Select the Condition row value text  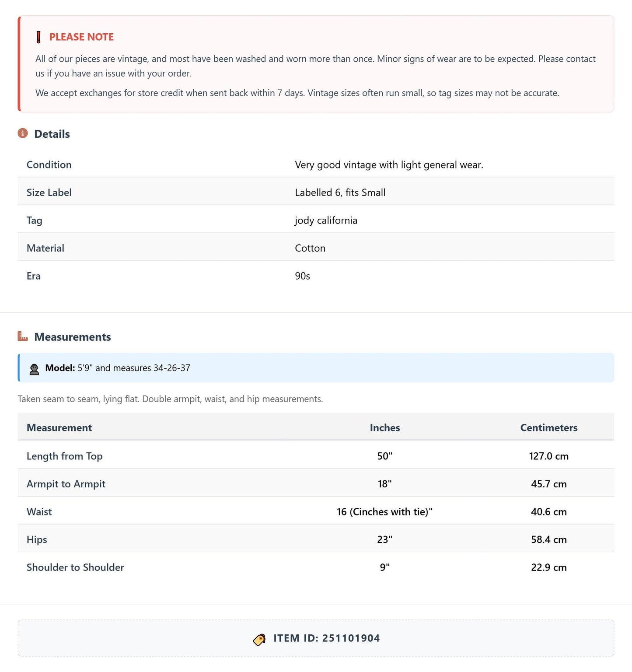[389, 164]
